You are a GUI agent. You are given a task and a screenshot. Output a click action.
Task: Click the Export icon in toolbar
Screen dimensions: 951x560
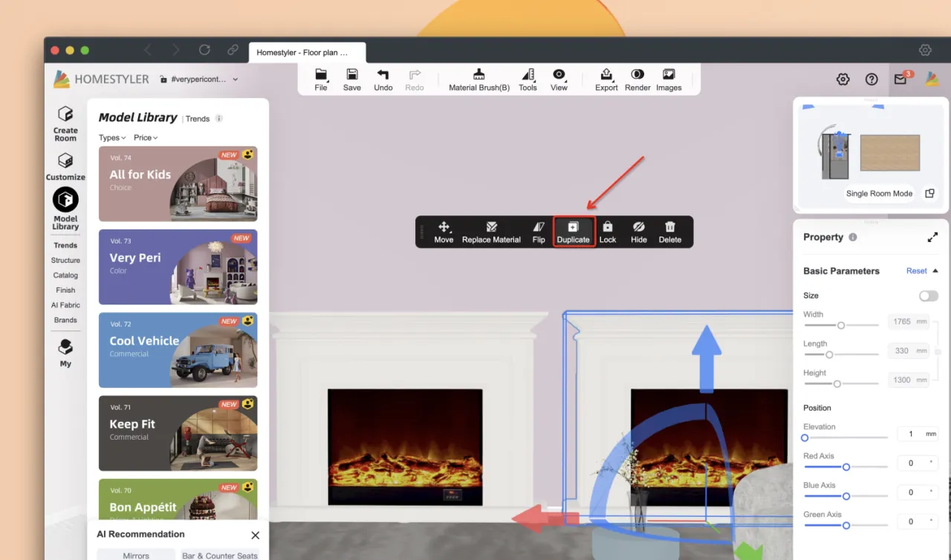coord(606,75)
